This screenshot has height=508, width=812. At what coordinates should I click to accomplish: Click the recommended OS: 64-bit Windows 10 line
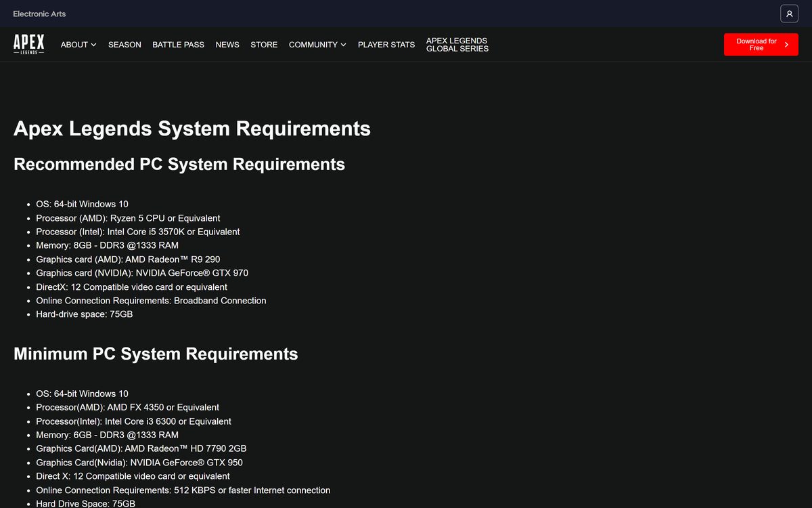click(x=82, y=204)
